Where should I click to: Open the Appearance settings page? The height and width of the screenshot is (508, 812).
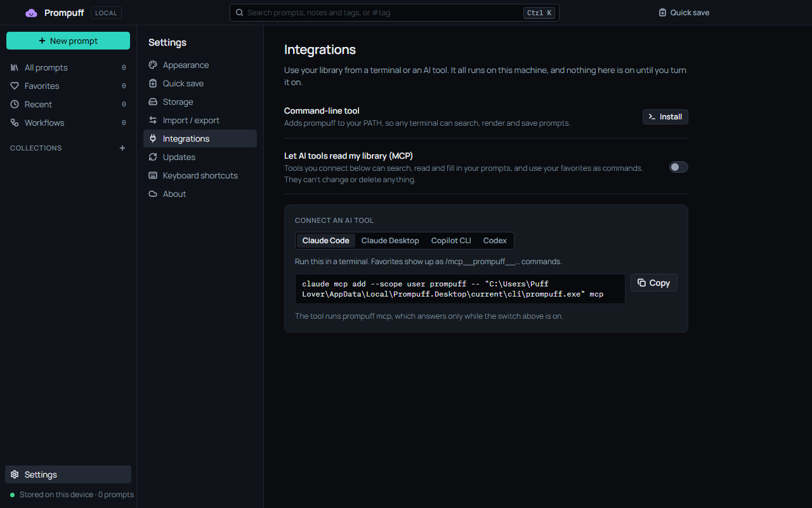click(200, 65)
